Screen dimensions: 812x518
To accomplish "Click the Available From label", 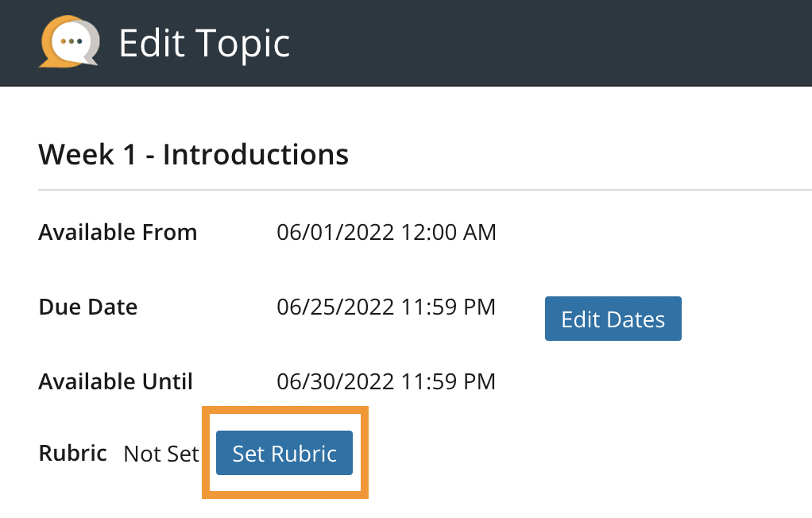I will click(118, 233).
